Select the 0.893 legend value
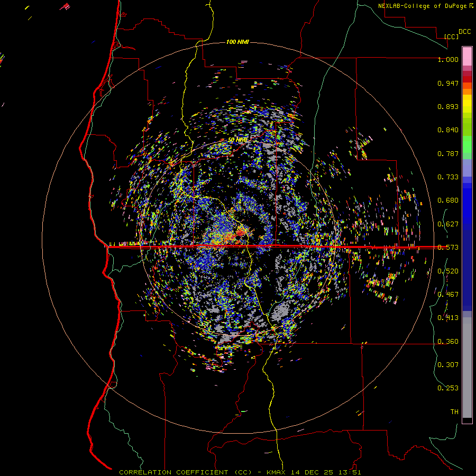Screen dimensions: 476x476 pyautogui.click(x=448, y=106)
